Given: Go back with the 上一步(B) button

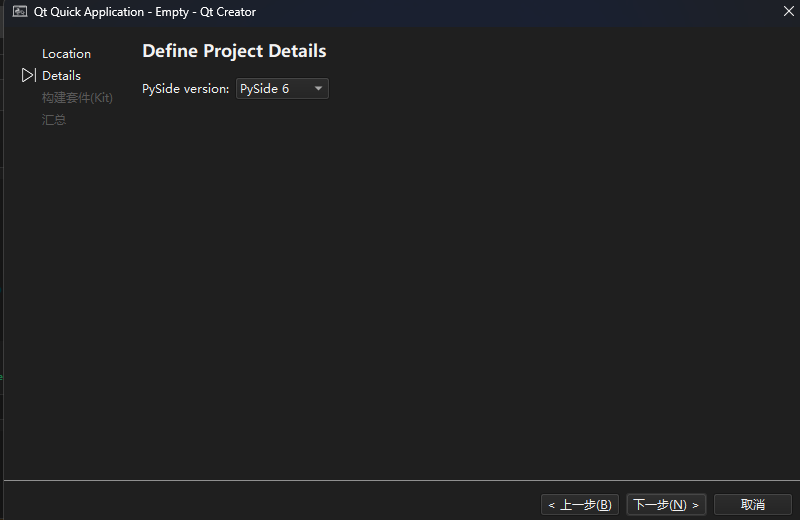Looking at the screenshot, I should pyautogui.click(x=580, y=505).
